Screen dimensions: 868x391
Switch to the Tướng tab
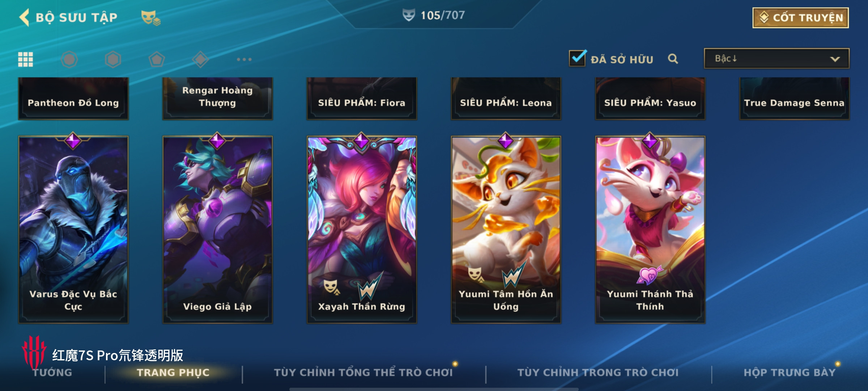pyautogui.click(x=53, y=373)
